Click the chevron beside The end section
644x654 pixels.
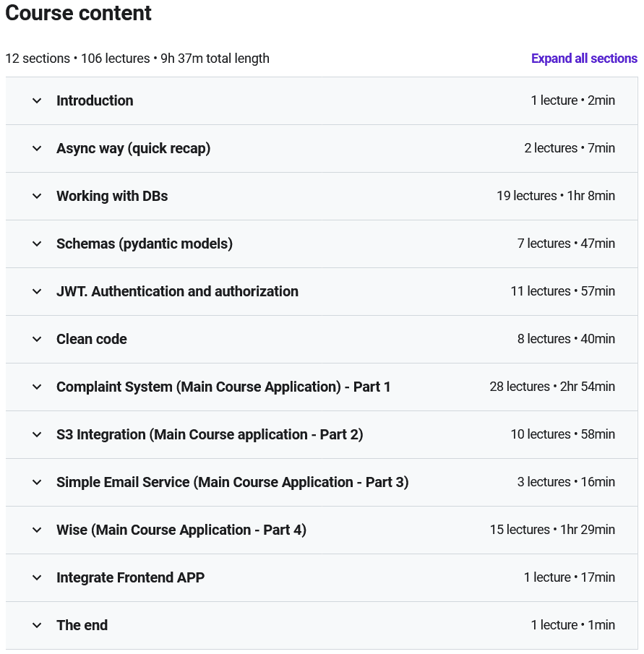(37, 626)
